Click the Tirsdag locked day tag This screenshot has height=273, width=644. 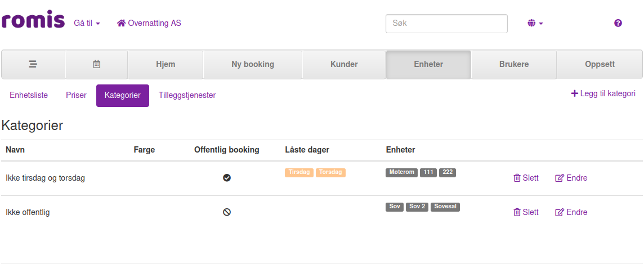(x=299, y=172)
